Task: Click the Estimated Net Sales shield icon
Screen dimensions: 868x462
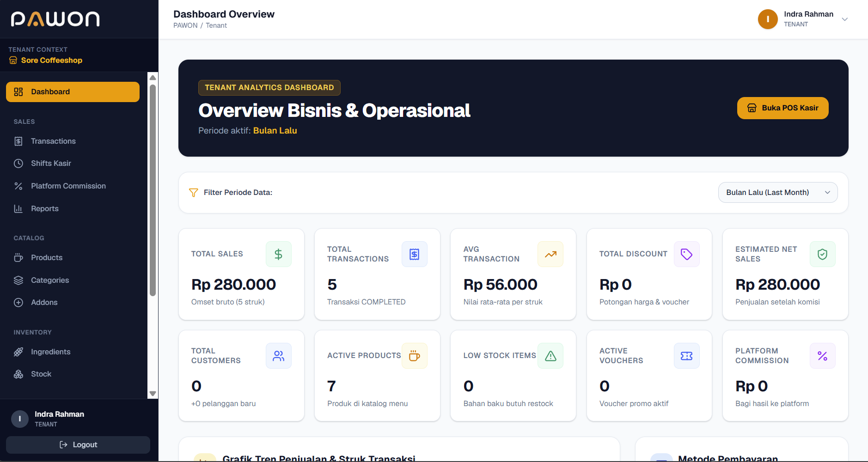Action: click(x=822, y=254)
